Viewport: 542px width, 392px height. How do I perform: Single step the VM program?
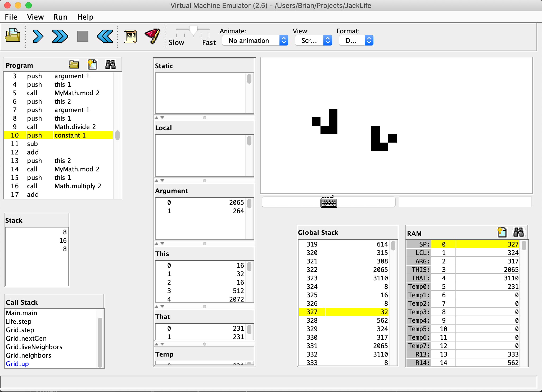click(38, 36)
